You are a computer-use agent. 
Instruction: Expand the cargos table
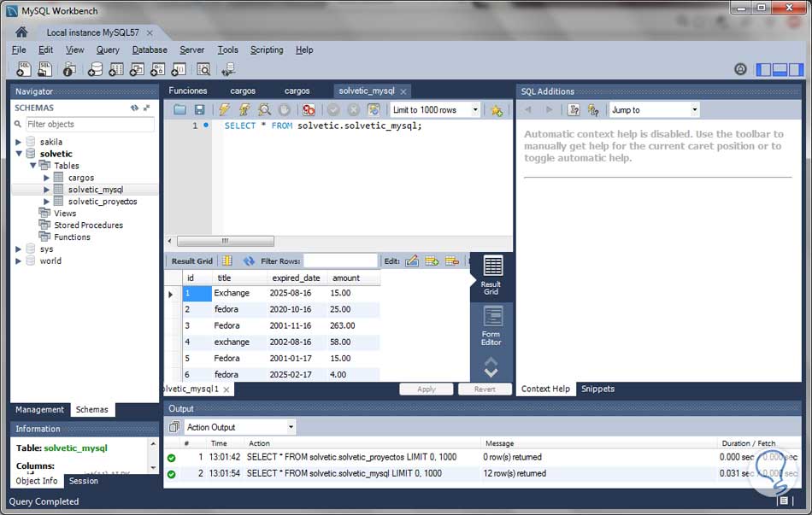pos(46,178)
